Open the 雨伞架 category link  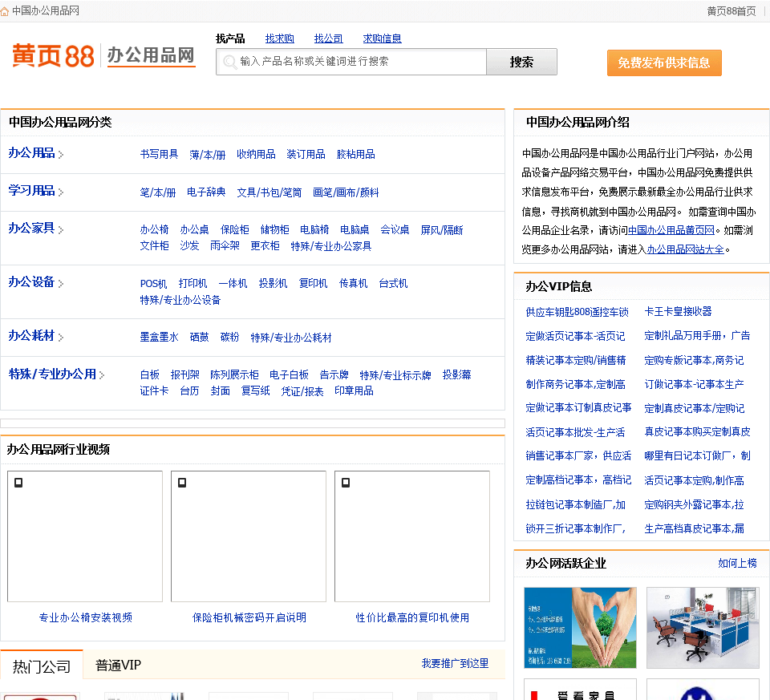pos(225,245)
